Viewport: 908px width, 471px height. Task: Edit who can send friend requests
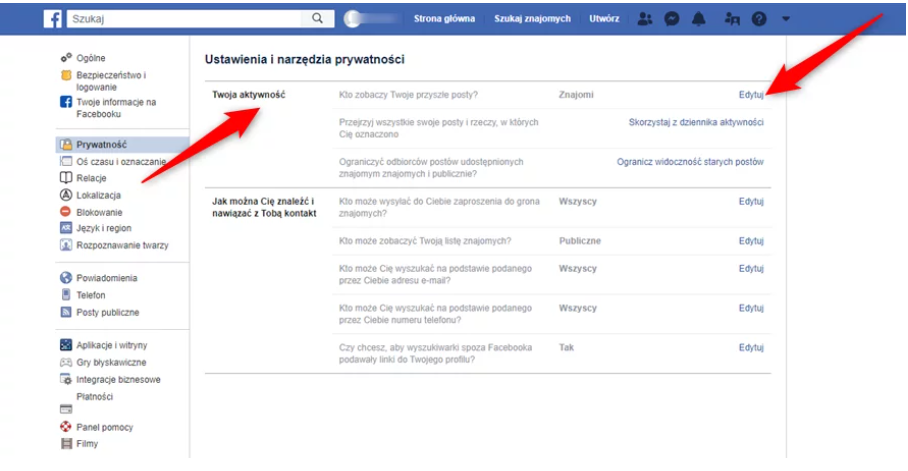(x=751, y=202)
